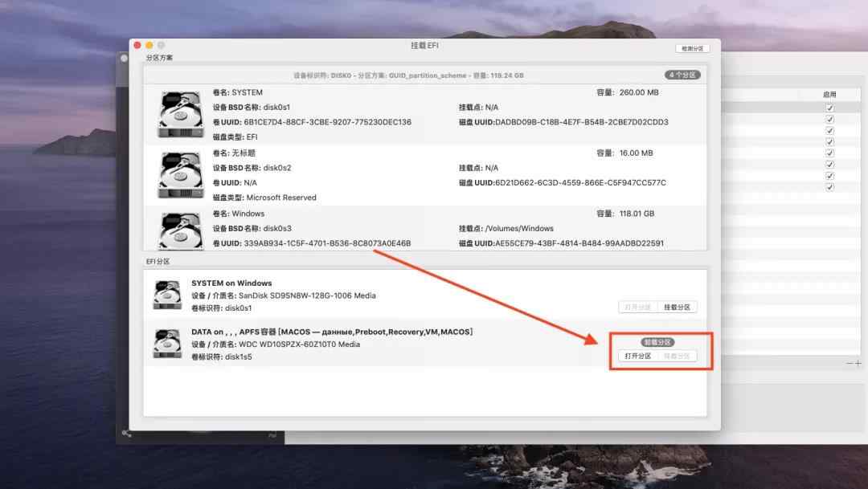The image size is (868, 489).
Task: Toggle the 启用 checkbox in the highlighted row
Action: coord(829,108)
